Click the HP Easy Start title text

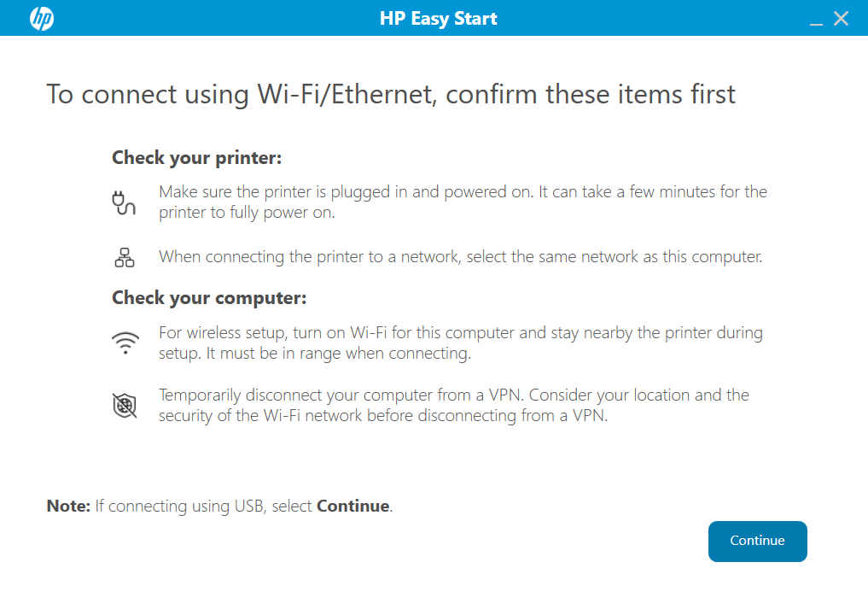(438, 18)
